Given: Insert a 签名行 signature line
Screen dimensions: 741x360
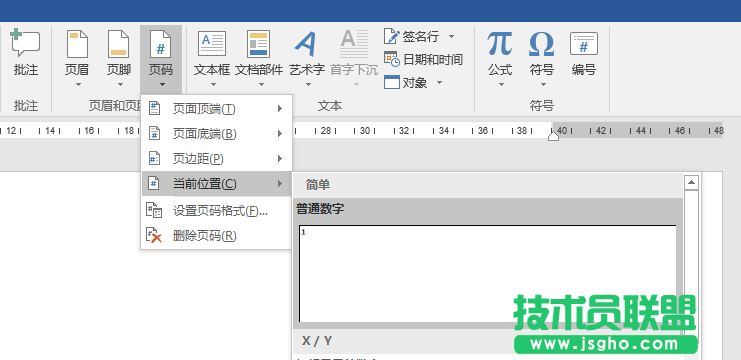Looking at the screenshot, I should pos(412,36).
